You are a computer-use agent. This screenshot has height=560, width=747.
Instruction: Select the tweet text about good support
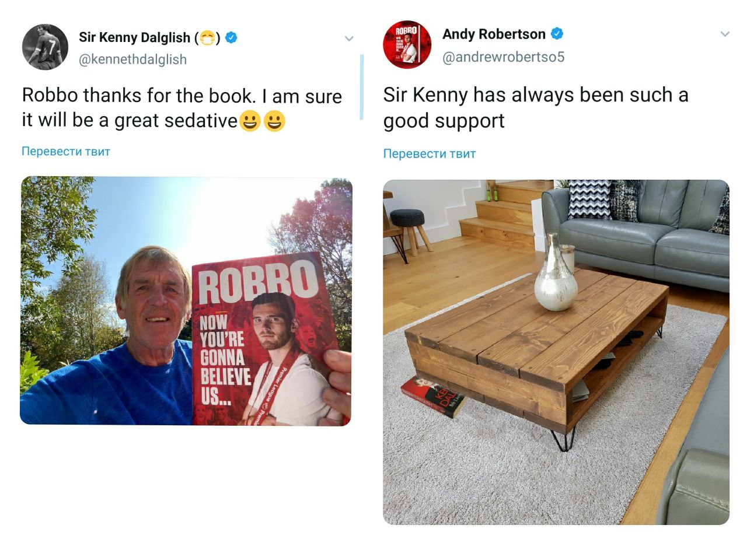tap(536, 108)
